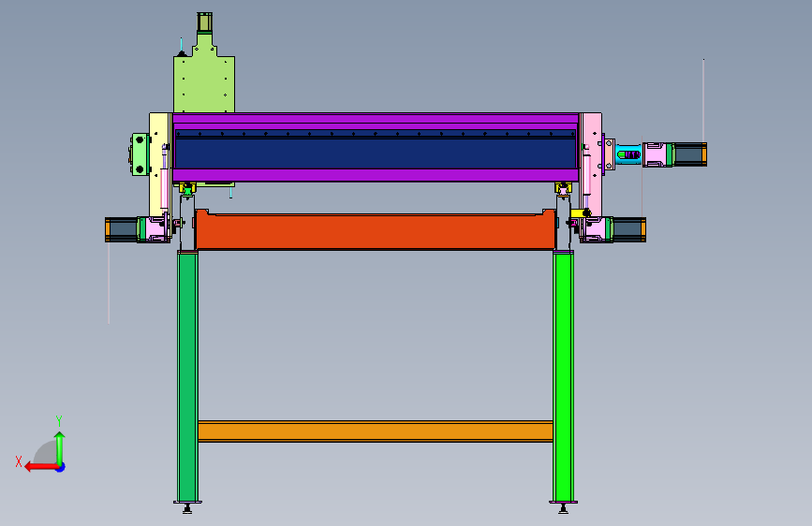Screen dimensions: 812x526
Task: Select the light green Z-axis carriage plate
Action: (x=204, y=83)
